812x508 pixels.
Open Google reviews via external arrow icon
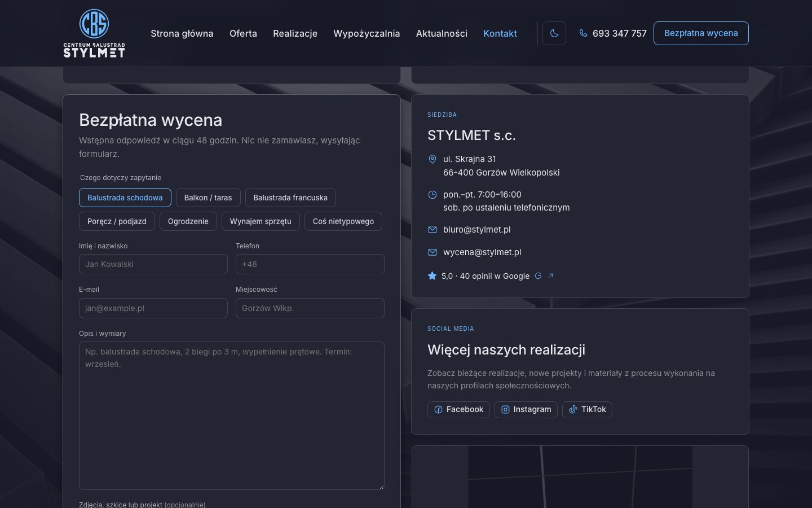551,276
